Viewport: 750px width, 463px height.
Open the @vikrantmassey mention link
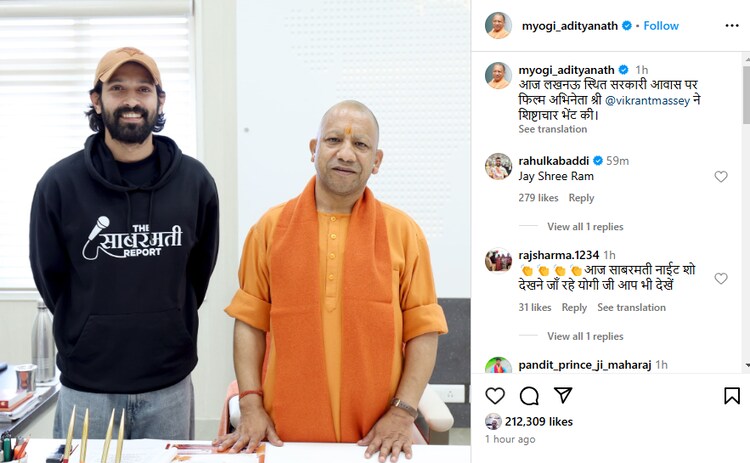coord(647,101)
